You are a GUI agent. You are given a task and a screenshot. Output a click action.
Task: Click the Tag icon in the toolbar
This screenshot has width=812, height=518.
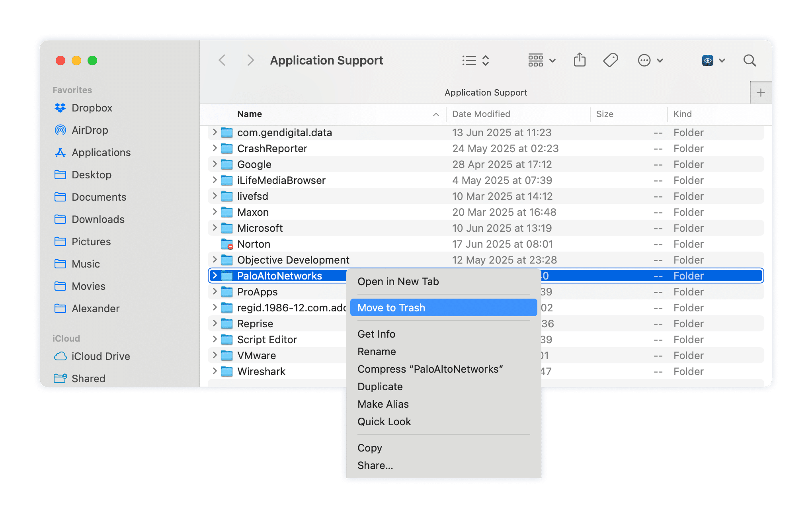(610, 60)
